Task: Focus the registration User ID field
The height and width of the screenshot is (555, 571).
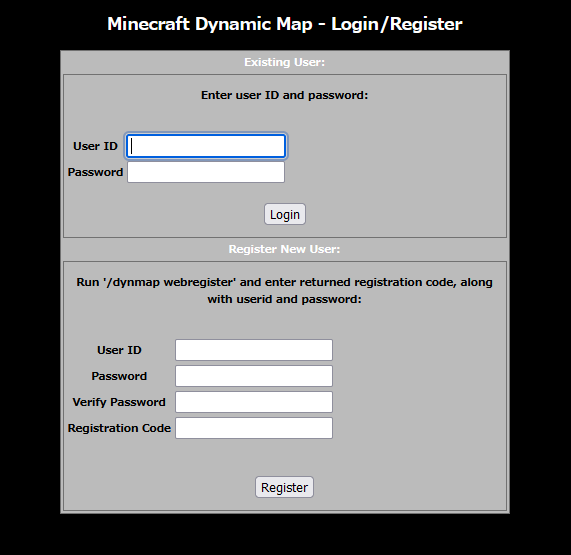Action: pos(254,350)
